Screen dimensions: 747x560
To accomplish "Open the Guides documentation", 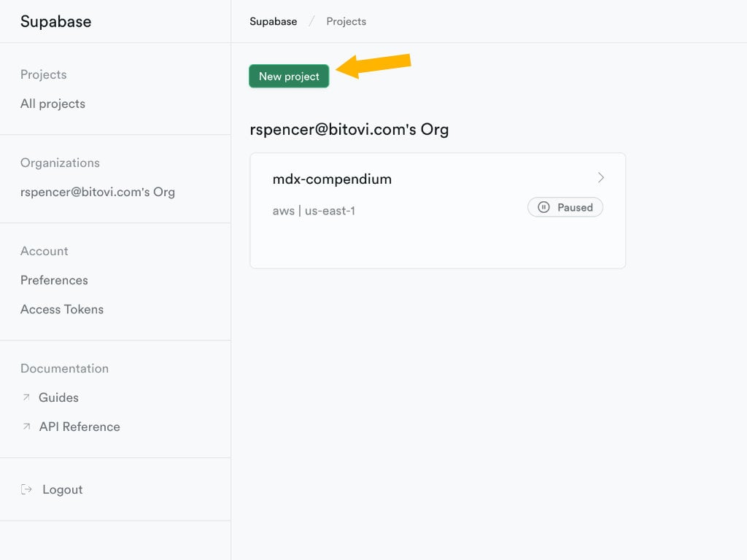I will pyautogui.click(x=58, y=397).
